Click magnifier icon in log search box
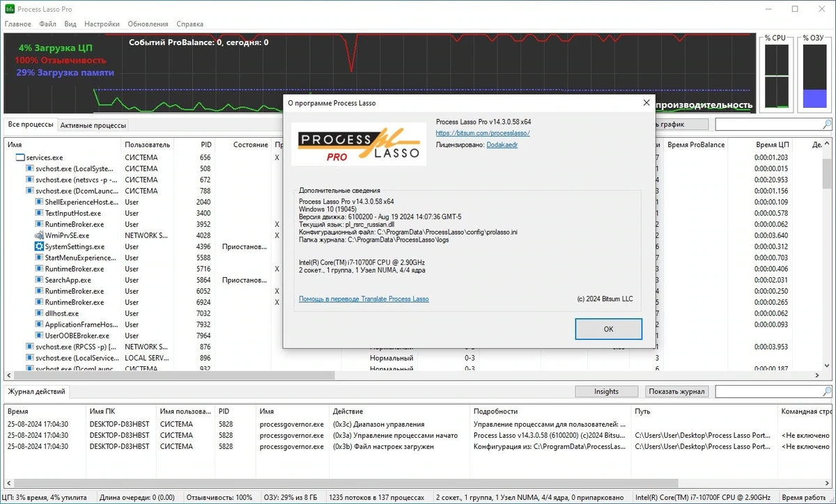The height and width of the screenshot is (504, 836). click(827, 392)
